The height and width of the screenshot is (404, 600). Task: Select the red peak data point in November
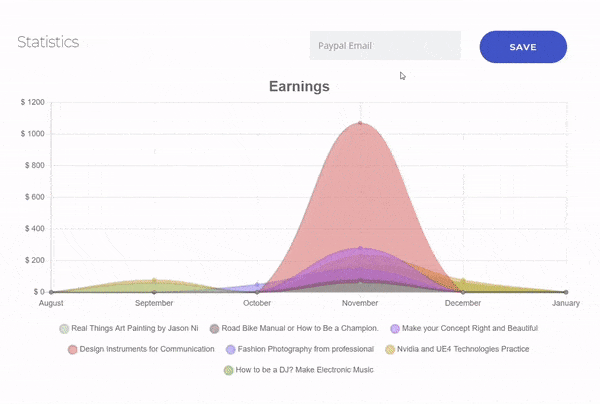click(360, 123)
